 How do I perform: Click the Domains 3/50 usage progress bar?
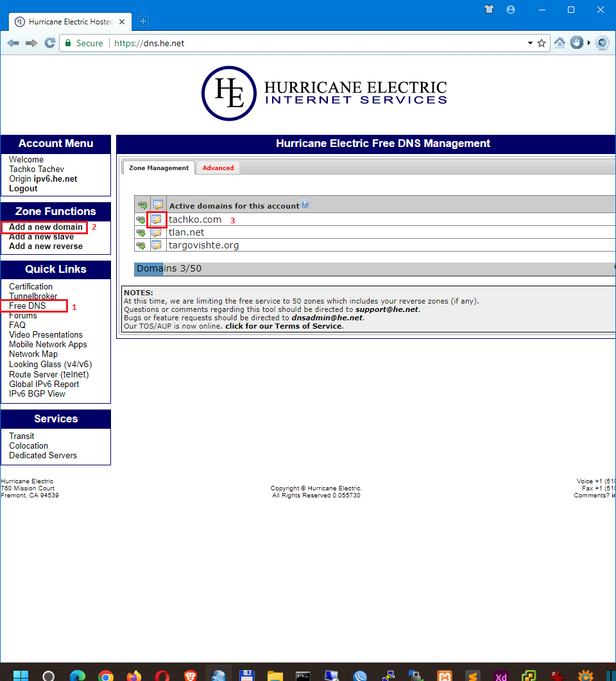pyautogui.click(x=375, y=269)
